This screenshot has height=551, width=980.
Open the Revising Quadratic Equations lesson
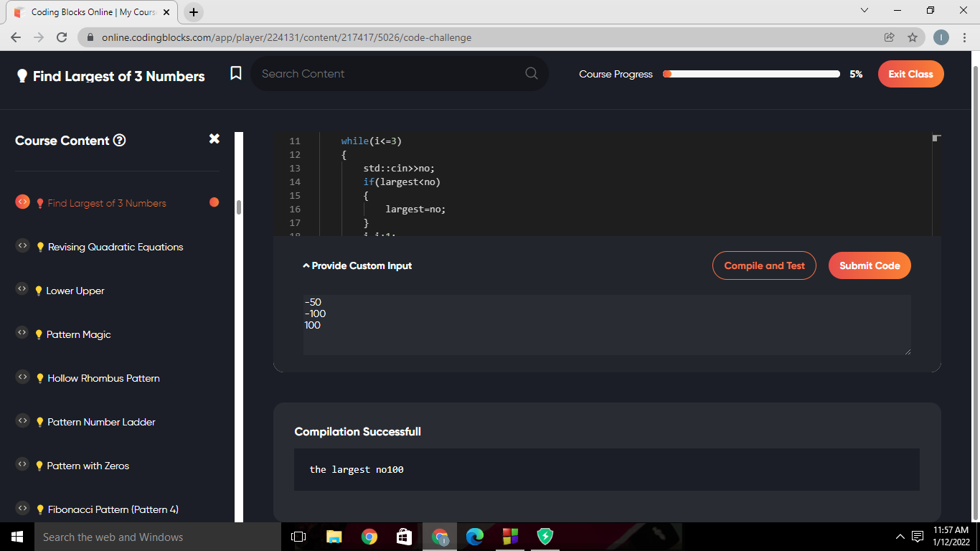pyautogui.click(x=115, y=247)
